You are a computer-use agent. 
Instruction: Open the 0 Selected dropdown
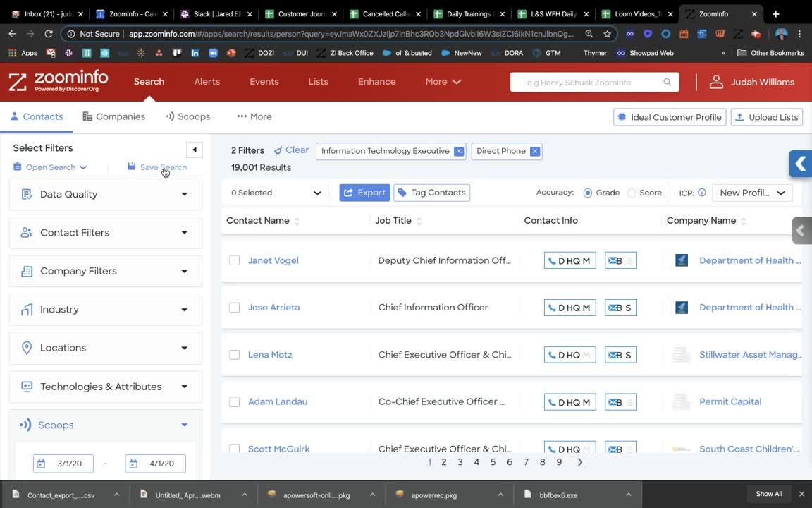pos(276,193)
